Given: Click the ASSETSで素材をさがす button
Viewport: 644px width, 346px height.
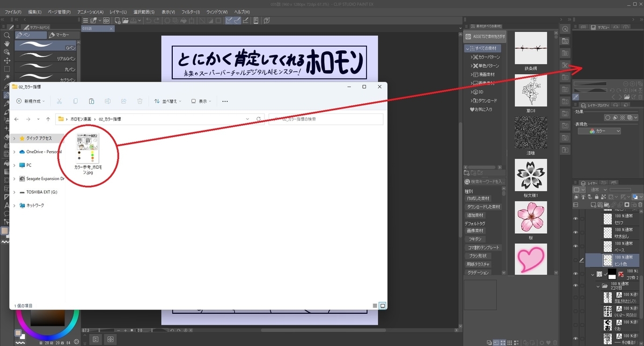Looking at the screenshot, I should [486, 37].
